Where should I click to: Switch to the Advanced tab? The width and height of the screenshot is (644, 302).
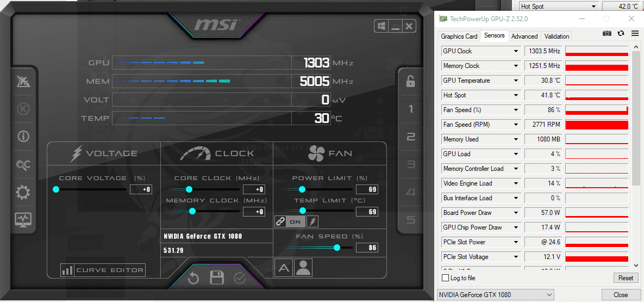click(524, 36)
